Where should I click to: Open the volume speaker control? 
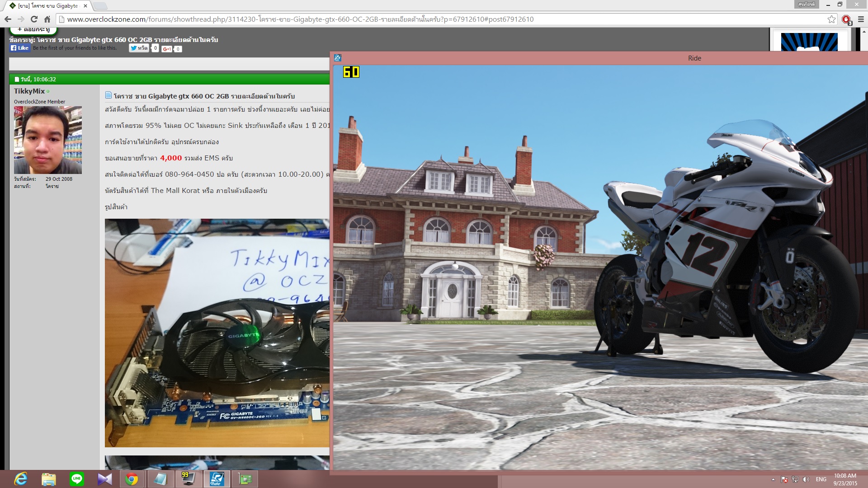pos(806,479)
